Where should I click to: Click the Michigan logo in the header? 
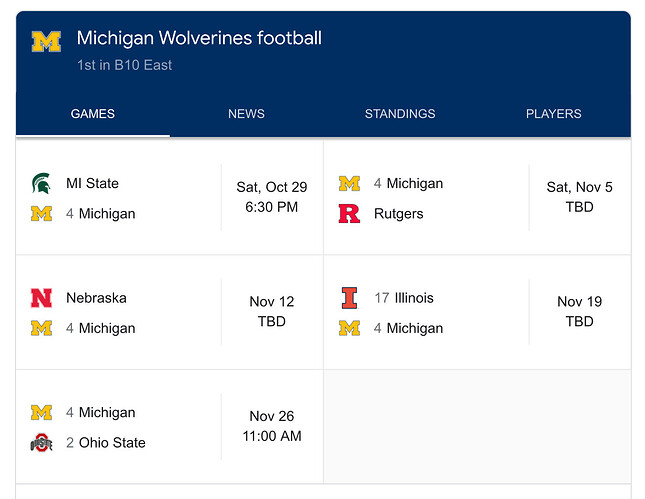pos(46,41)
